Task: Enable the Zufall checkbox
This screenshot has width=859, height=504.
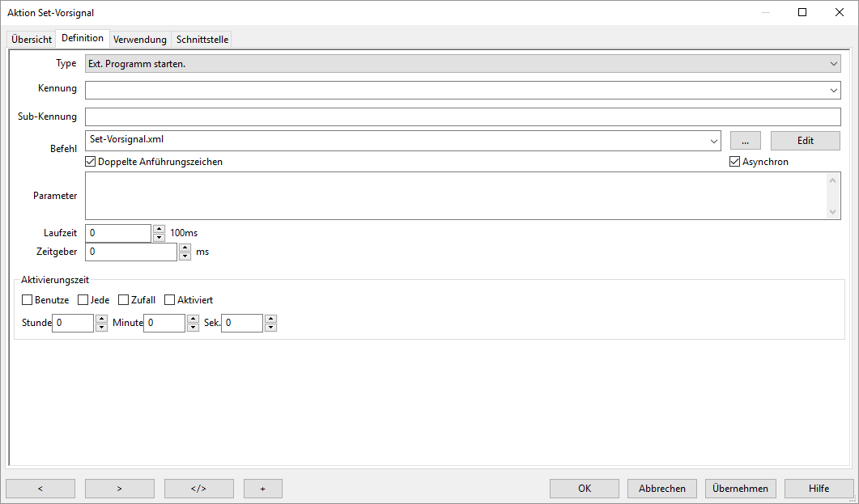Action: (124, 300)
